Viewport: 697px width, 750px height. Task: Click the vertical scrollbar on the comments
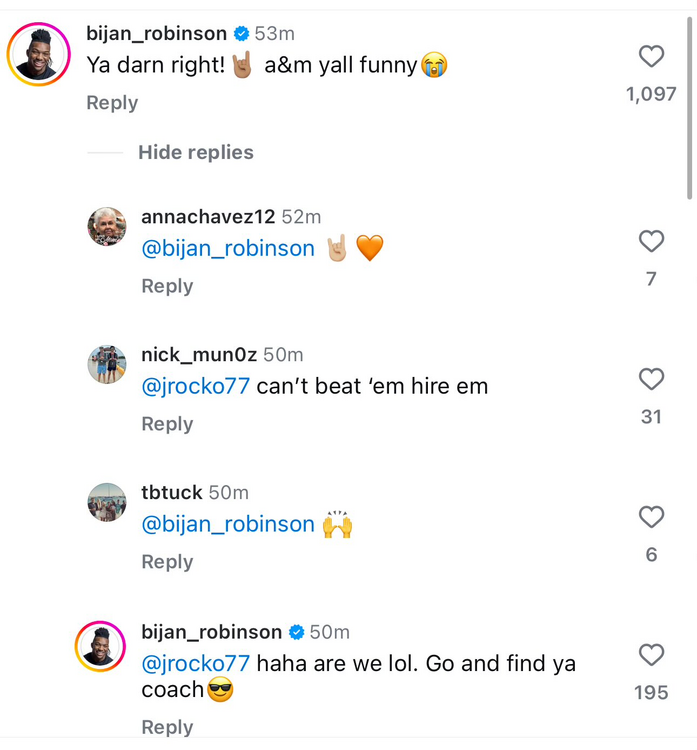point(689,110)
